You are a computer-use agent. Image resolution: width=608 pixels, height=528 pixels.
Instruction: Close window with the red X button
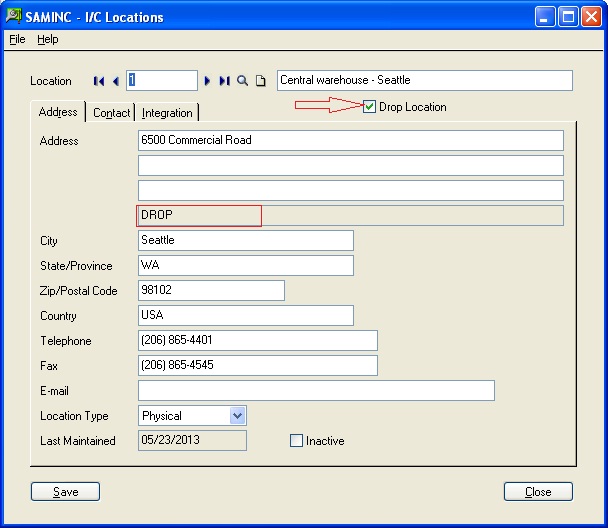[591, 17]
